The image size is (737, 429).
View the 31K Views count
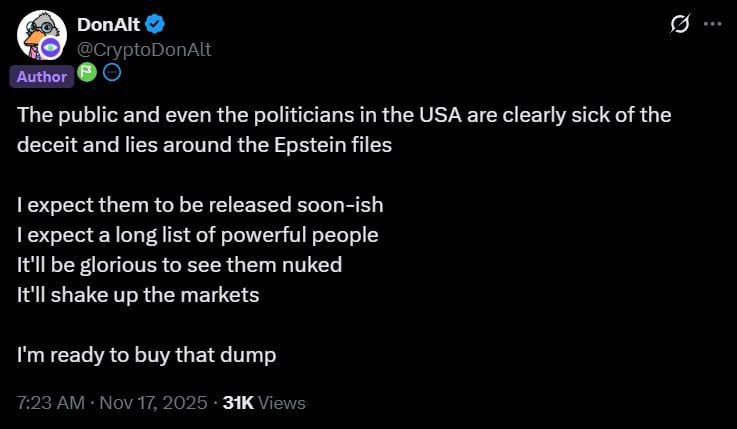tap(264, 403)
